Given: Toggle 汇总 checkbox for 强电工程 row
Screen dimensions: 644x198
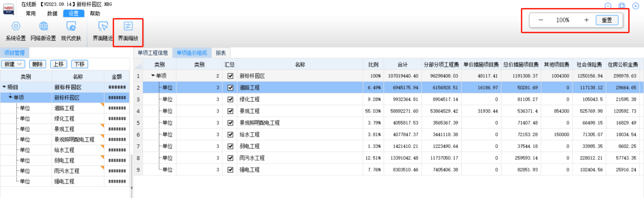Looking at the screenshot, I should [x=230, y=169].
